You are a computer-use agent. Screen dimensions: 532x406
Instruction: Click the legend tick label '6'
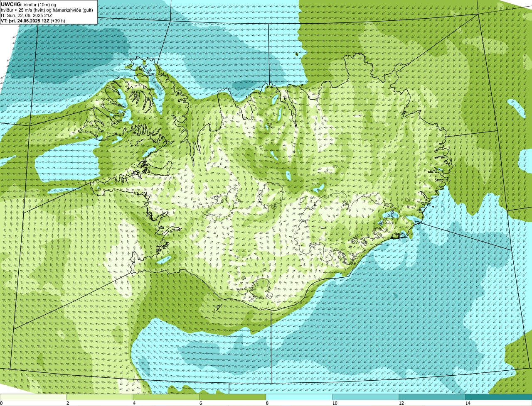pos(201,403)
